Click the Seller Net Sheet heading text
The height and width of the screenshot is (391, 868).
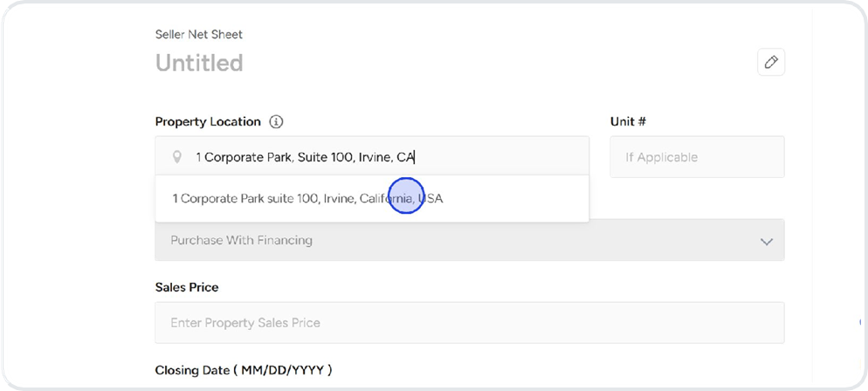pos(199,35)
